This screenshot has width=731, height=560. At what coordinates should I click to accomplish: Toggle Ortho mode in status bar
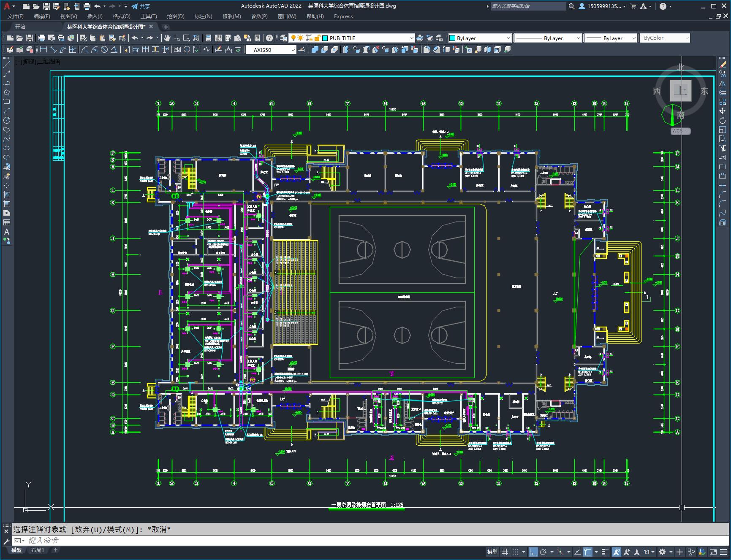[x=533, y=552]
